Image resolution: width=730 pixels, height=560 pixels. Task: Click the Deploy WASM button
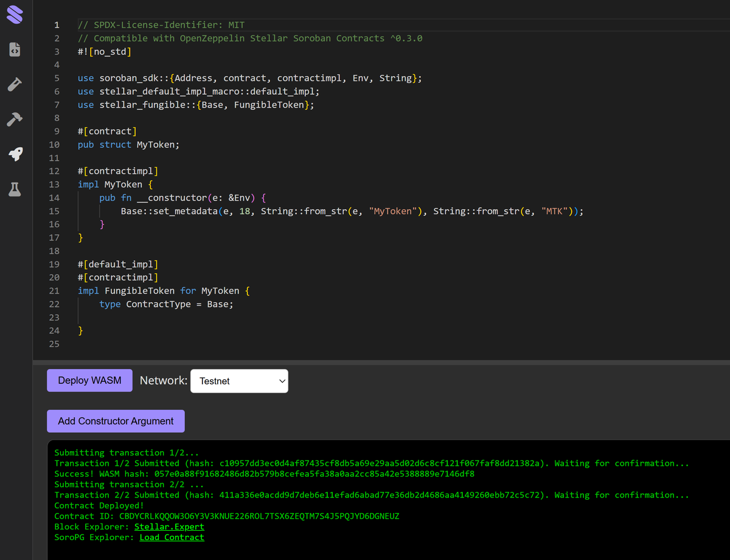click(x=89, y=381)
